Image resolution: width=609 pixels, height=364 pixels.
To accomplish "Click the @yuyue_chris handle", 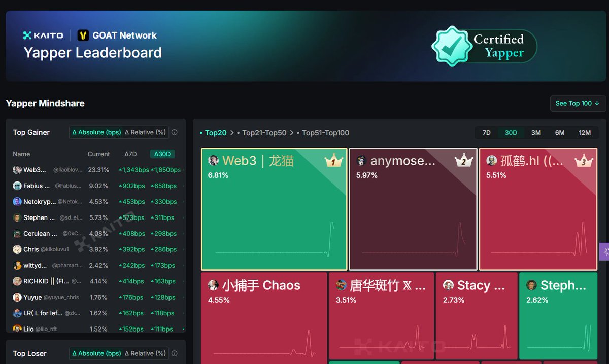I will pyautogui.click(x=61, y=298).
